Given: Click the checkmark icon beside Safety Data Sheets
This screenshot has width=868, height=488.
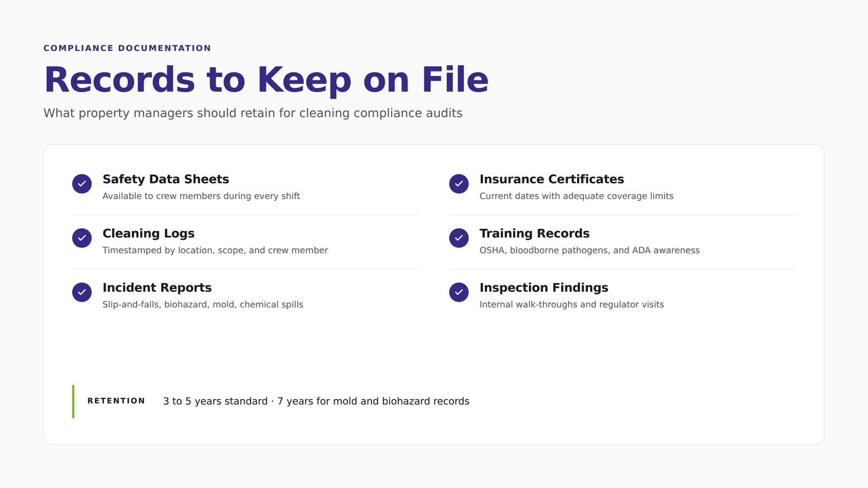Looking at the screenshot, I should click(x=82, y=184).
